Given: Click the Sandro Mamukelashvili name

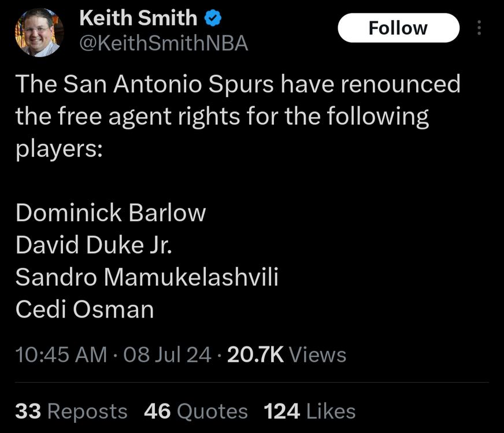Looking at the screenshot, I should pyautogui.click(x=147, y=278).
